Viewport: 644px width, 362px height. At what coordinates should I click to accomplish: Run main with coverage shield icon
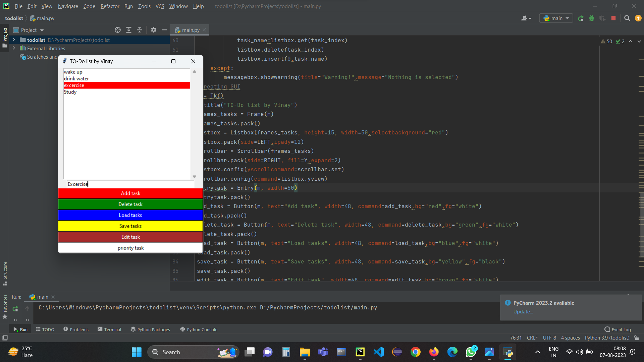[603, 18]
